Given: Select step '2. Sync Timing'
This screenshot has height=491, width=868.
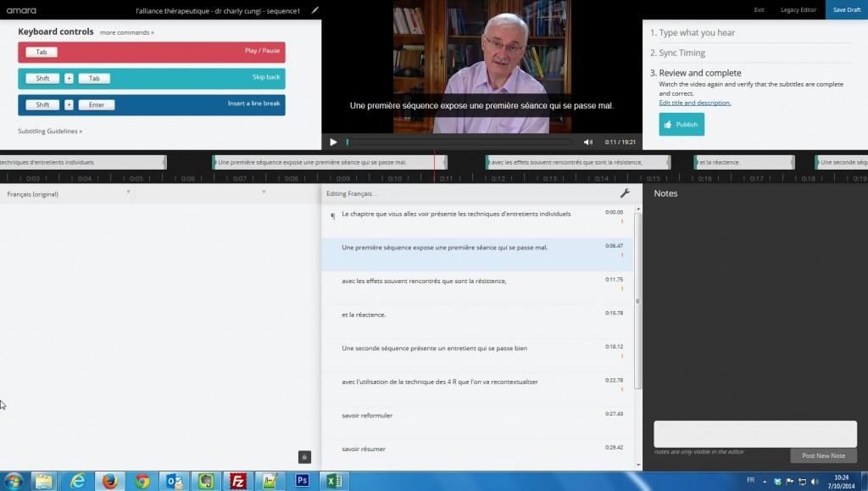Looking at the screenshot, I should coord(677,53).
